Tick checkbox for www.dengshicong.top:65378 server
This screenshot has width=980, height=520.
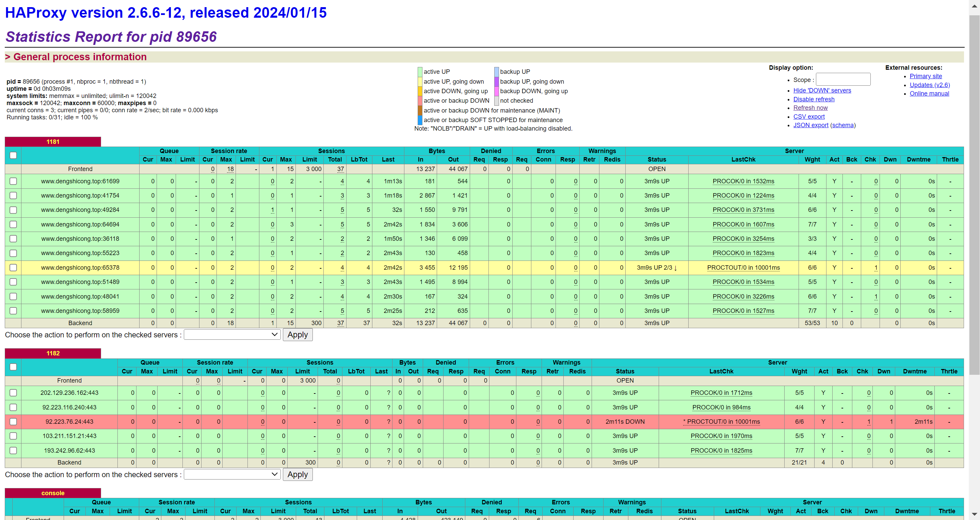coord(13,268)
